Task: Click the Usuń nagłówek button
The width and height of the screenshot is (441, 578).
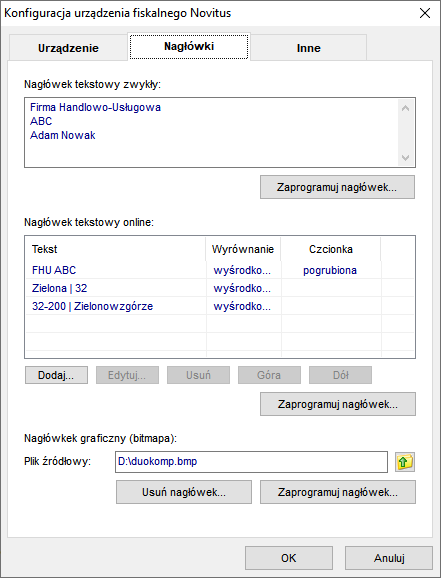Action: click(x=184, y=492)
